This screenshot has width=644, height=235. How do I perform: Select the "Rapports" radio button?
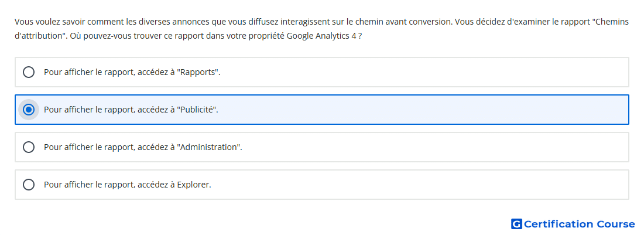click(x=28, y=72)
